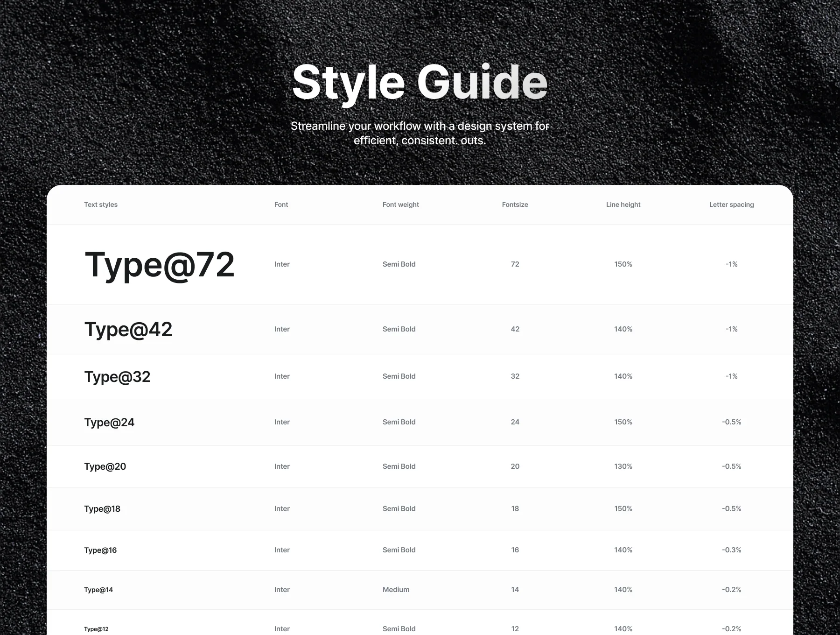Click the Type@20 sample text

(105, 466)
